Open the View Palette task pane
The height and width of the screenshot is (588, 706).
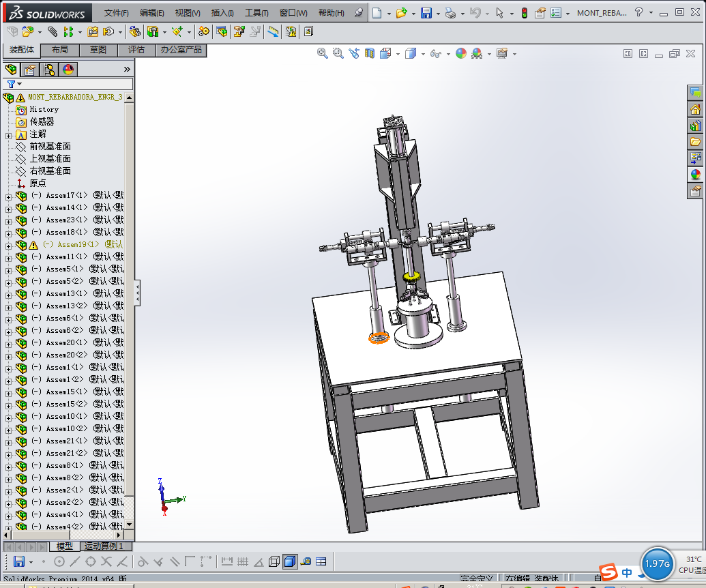696,158
